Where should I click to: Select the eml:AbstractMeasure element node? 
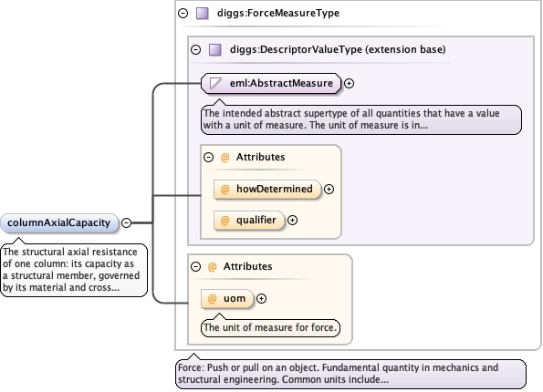[x=271, y=83]
